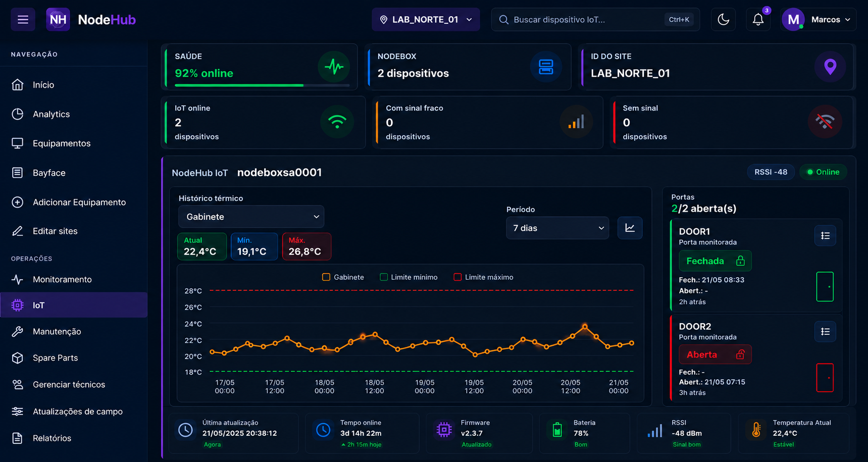Click the Ctrl+K shortcut badge

tap(679, 20)
